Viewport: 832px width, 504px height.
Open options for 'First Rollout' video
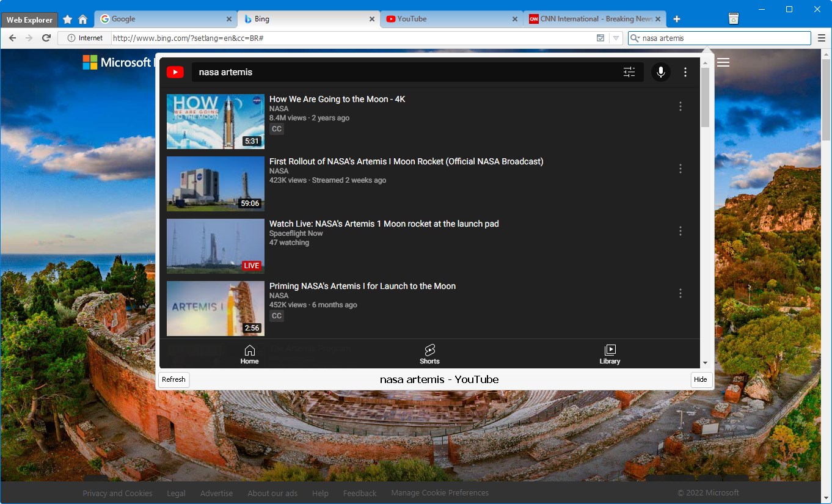point(681,169)
